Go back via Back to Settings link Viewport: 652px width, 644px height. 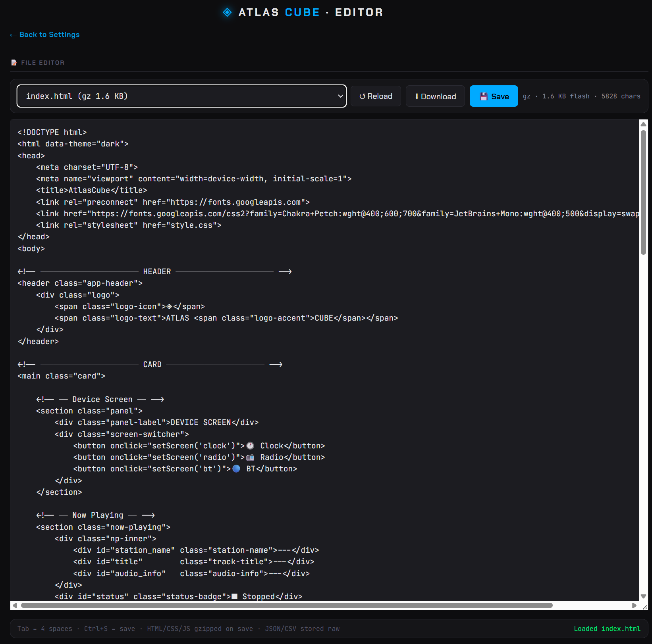tap(44, 35)
